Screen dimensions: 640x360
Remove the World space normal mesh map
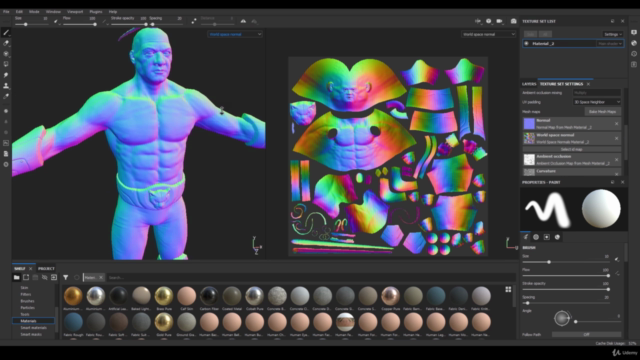(x=616, y=138)
